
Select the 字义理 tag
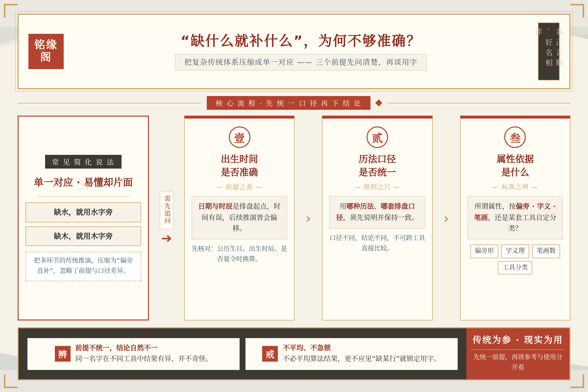tap(515, 251)
